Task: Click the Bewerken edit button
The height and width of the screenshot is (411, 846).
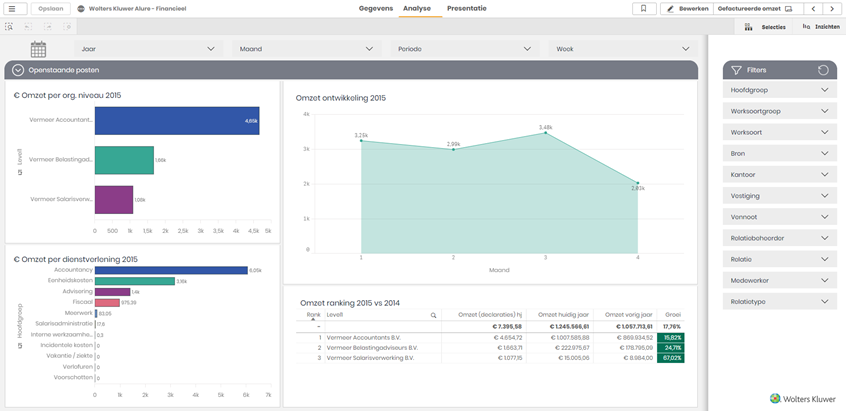Action: (687, 9)
